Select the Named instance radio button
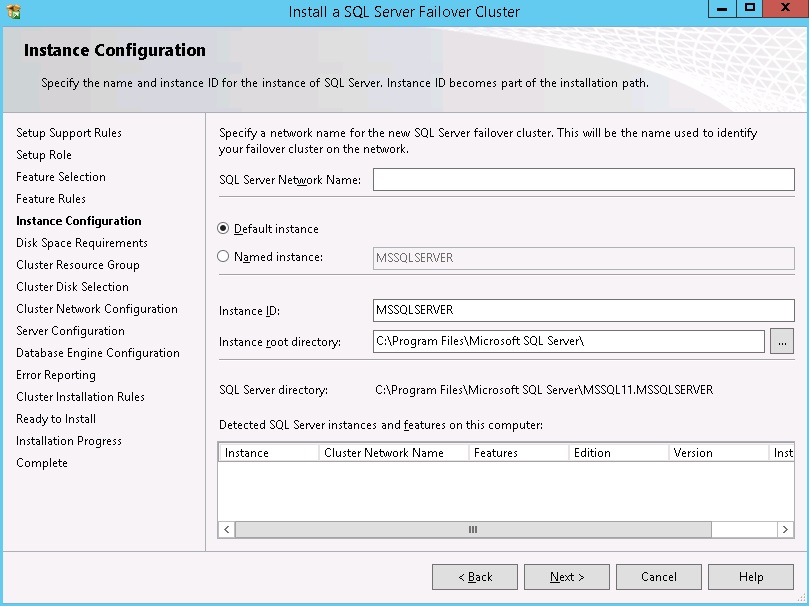Viewport: 809px width, 606px height. [x=223, y=256]
